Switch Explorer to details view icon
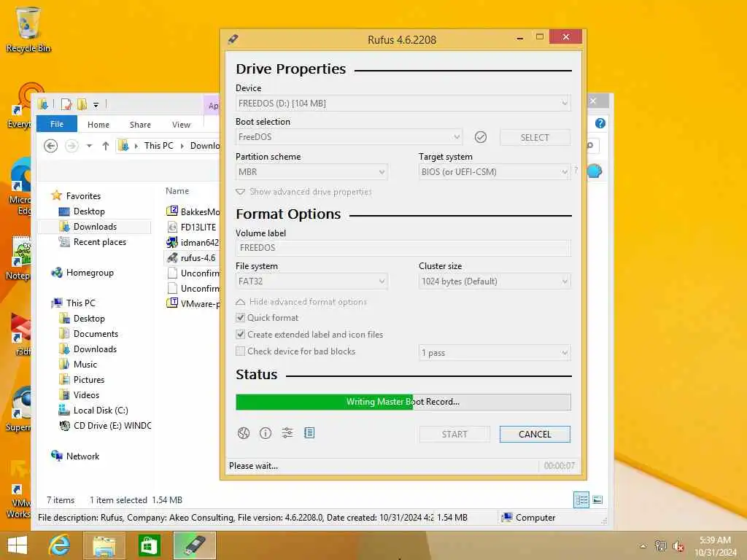747x560 pixels. [x=581, y=500]
